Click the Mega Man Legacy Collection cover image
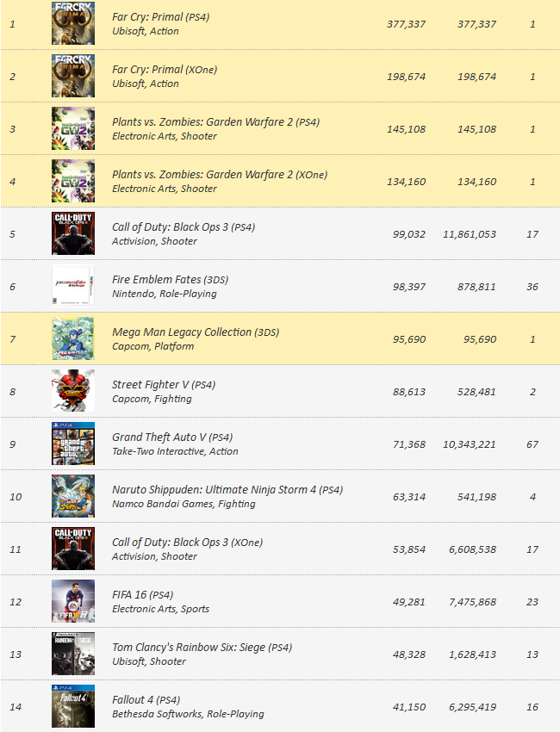 pos(73,338)
